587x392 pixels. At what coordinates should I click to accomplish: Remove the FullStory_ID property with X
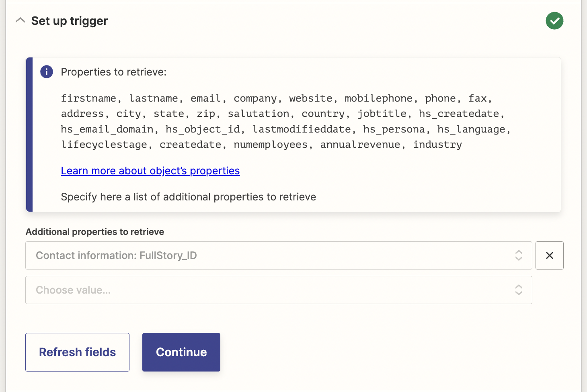click(550, 255)
